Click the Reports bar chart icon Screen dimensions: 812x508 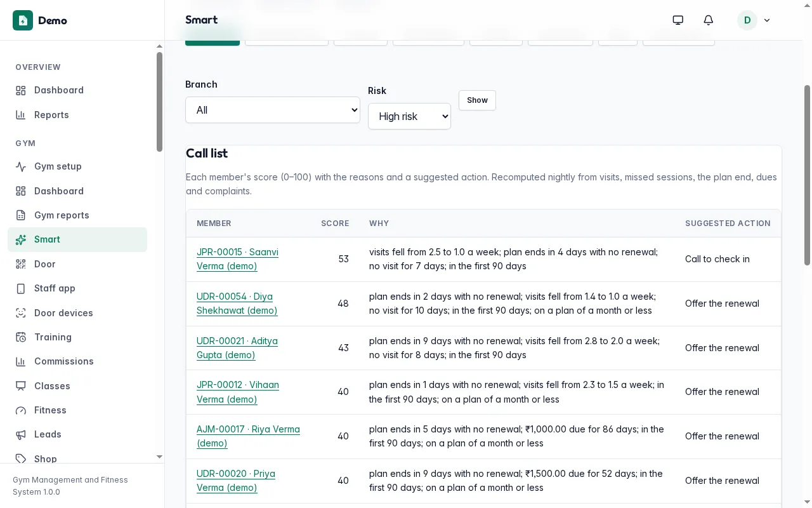coord(21,115)
